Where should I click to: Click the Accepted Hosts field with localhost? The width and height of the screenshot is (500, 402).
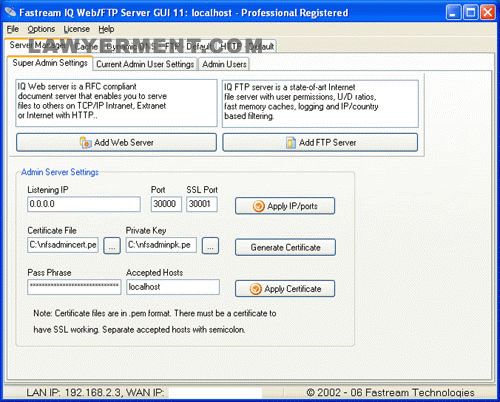click(x=173, y=287)
